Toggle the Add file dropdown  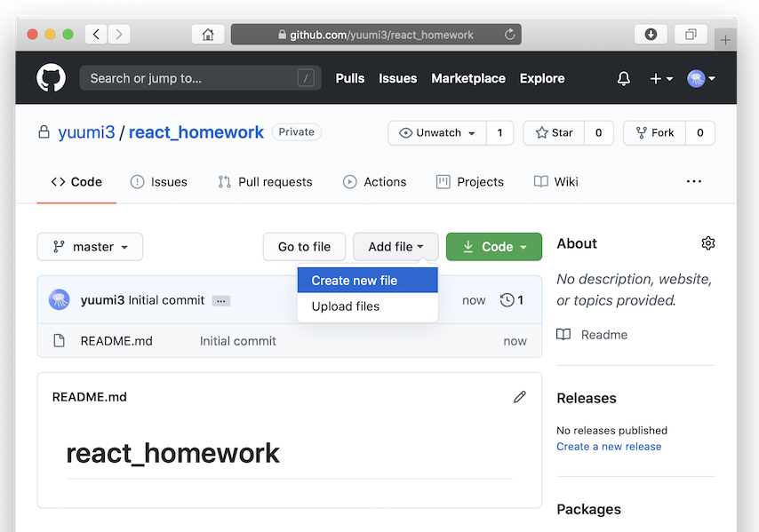395,247
